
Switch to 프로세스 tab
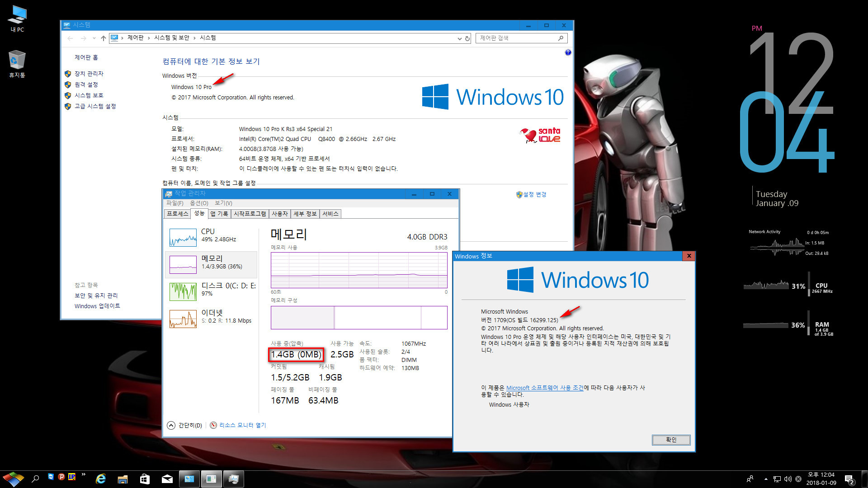177,214
